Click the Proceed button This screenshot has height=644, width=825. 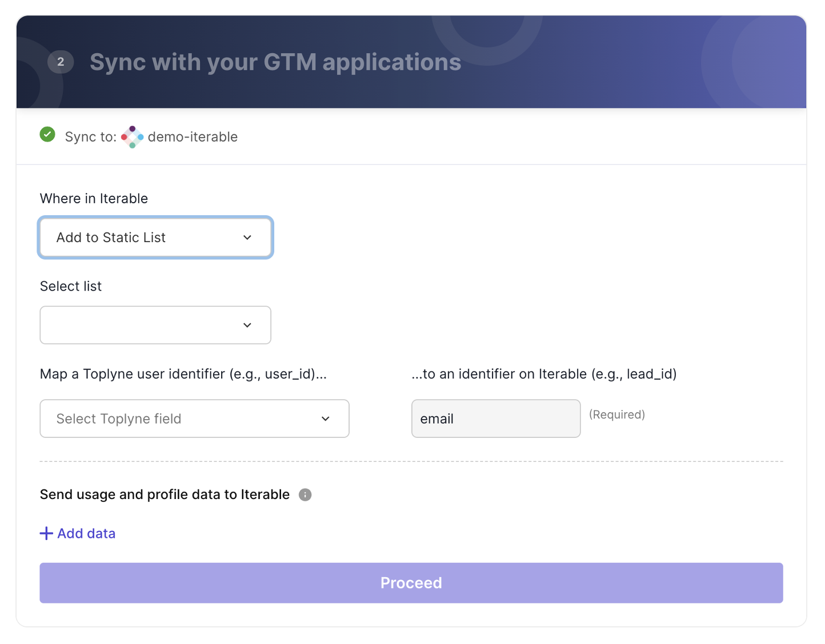pos(411,583)
